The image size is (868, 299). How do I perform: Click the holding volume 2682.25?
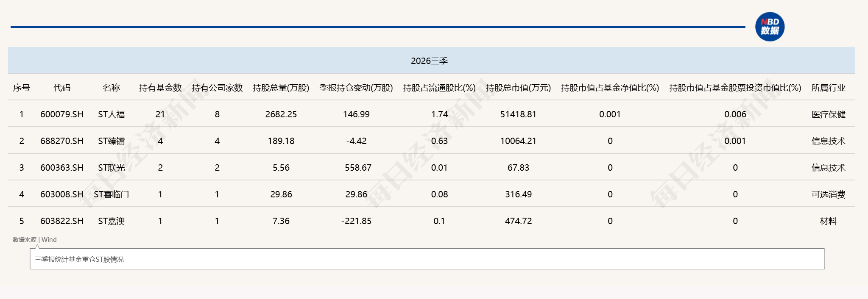pyautogui.click(x=281, y=114)
